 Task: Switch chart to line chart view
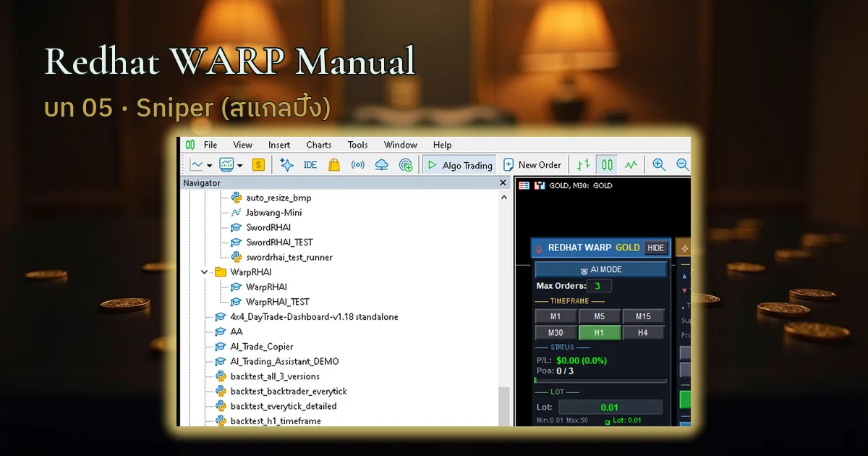pos(631,165)
